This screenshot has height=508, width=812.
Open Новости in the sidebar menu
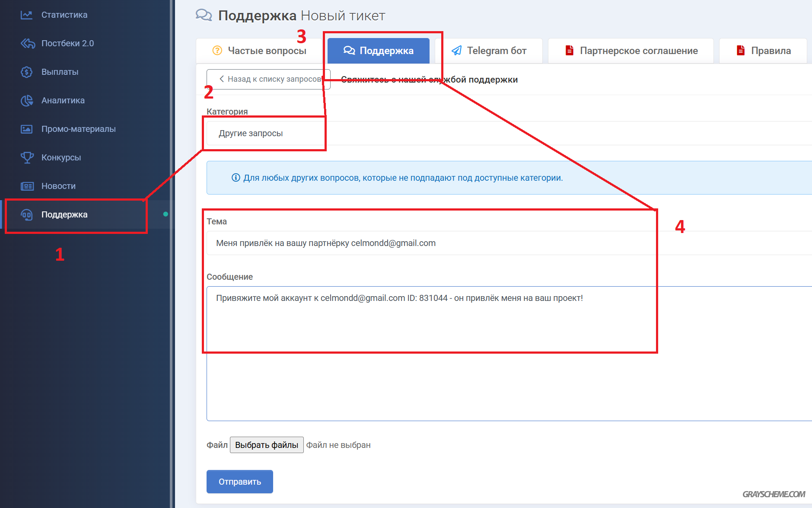point(58,186)
